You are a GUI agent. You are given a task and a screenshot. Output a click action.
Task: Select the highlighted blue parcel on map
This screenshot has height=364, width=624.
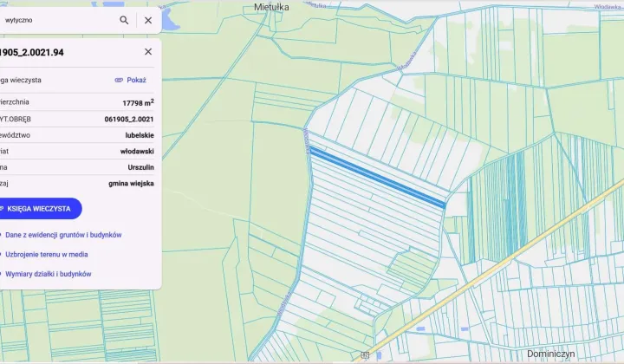click(x=378, y=177)
